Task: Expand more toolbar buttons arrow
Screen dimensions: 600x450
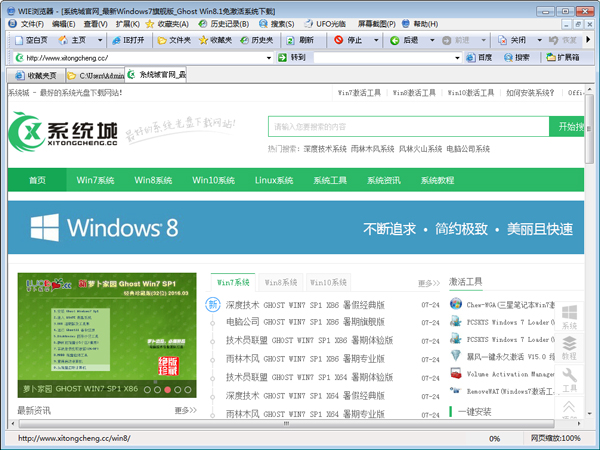Action: tap(588, 39)
